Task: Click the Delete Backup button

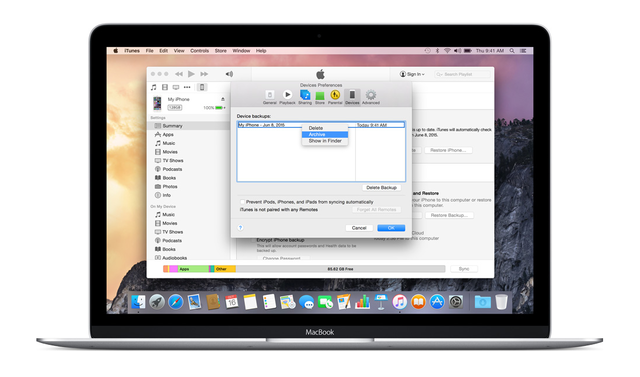Action: [x=381, y=188]
